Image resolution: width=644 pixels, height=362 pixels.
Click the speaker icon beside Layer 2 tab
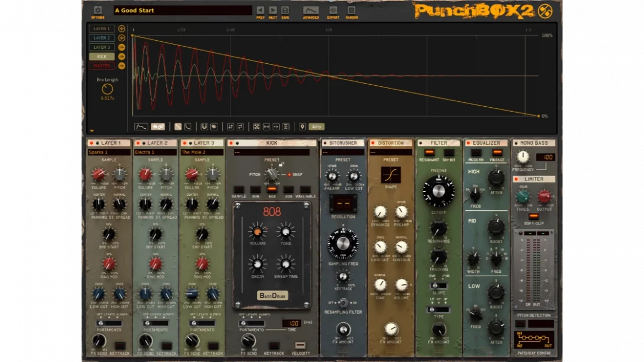click(122, 38)
